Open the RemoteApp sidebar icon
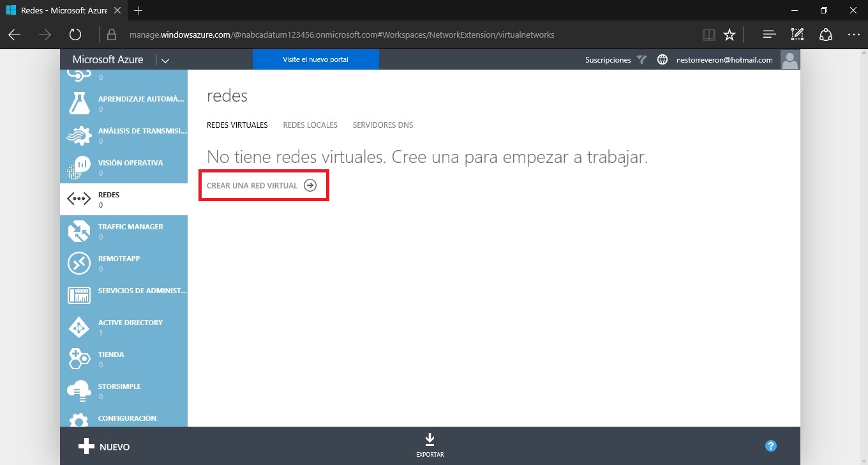868x465 pixels. pos(79,263)
